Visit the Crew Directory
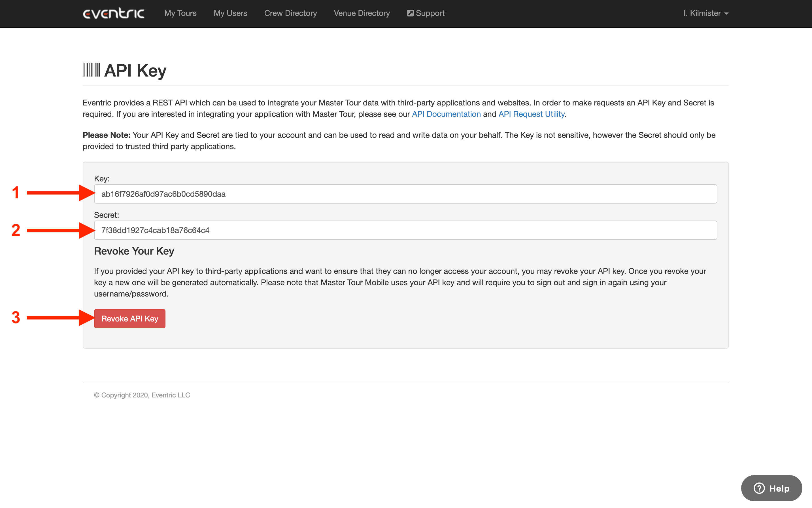The height and width of the screenshot is (508, 812). 290,13
